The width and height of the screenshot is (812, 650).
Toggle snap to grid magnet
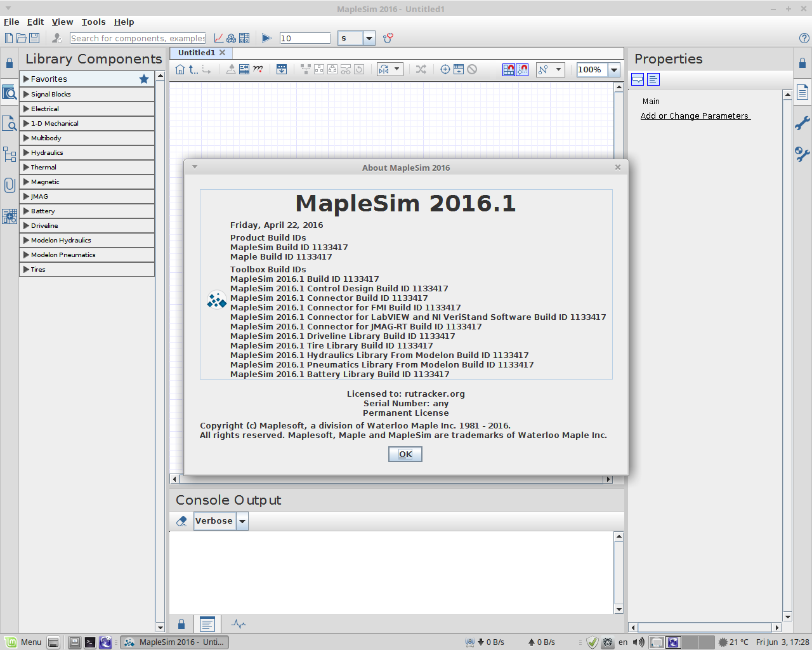pyautogui.click(x=509, y=69)
